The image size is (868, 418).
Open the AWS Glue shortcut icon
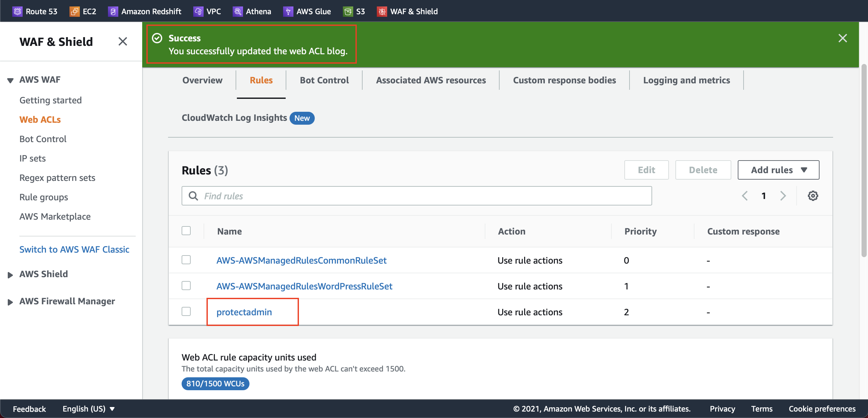[x=288, y=11]
